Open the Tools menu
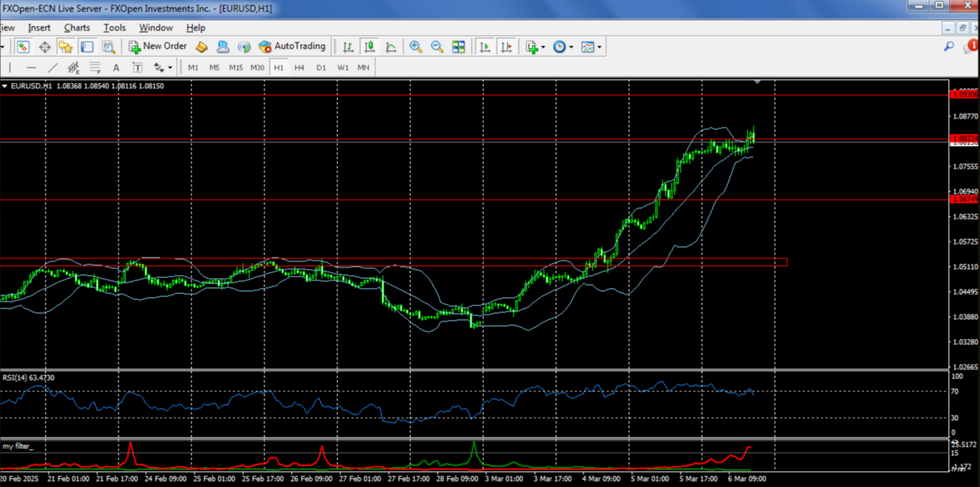The image size is (980, 487). point(115,27)
